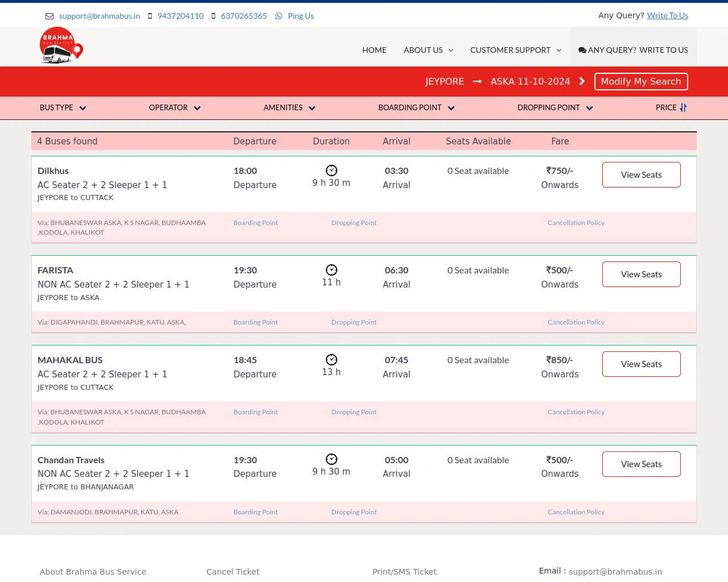
Task: Click the Brahma Bus Service logo
Action: [61, 45]
